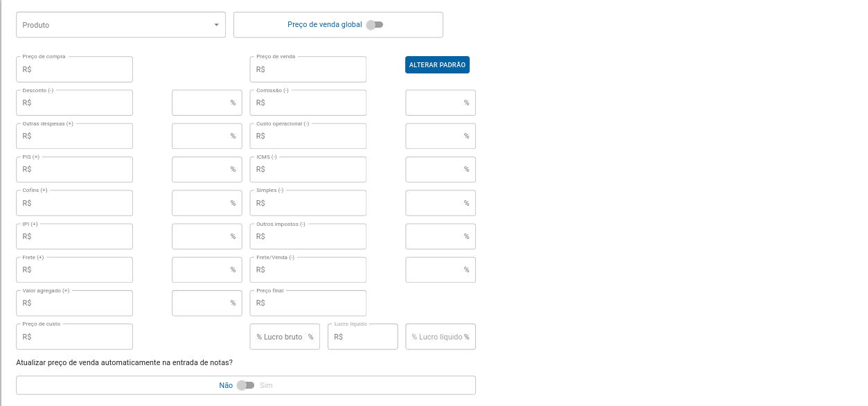Focus the Preço de venda field
868x406 pixels.
coord(308,69)
